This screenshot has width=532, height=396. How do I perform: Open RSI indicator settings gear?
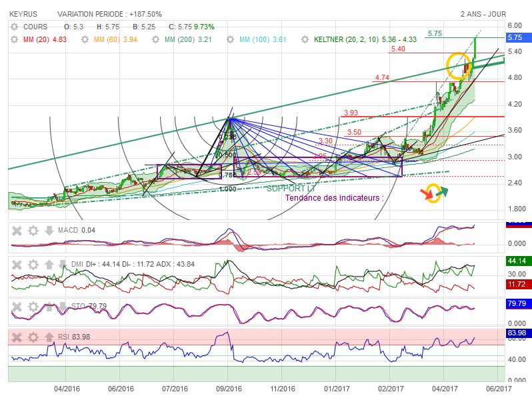click(33, 337)
